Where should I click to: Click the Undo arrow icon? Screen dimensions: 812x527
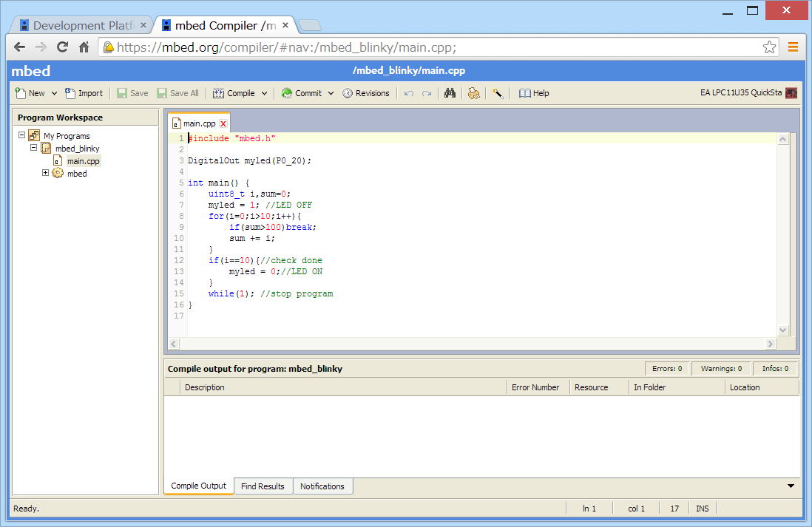pyautogui.click(x=409, y=93)
